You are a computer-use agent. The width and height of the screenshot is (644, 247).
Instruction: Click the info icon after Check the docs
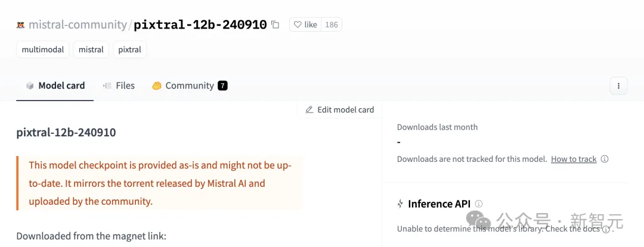(606, 229)
